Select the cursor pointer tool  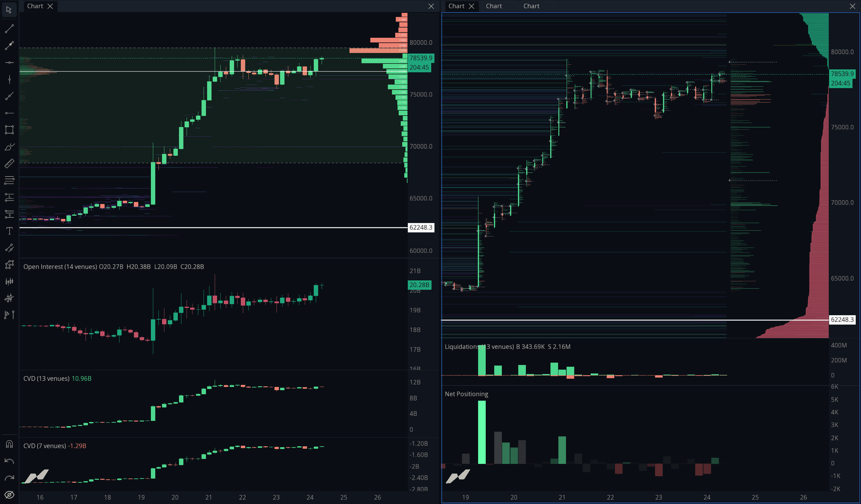tap(9, 10)
